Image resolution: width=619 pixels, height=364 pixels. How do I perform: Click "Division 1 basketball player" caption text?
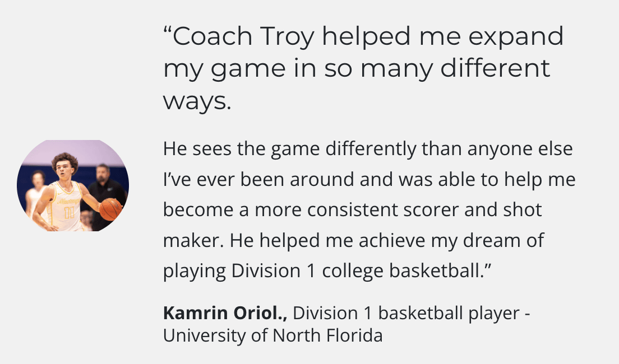(x=406, y=314)
